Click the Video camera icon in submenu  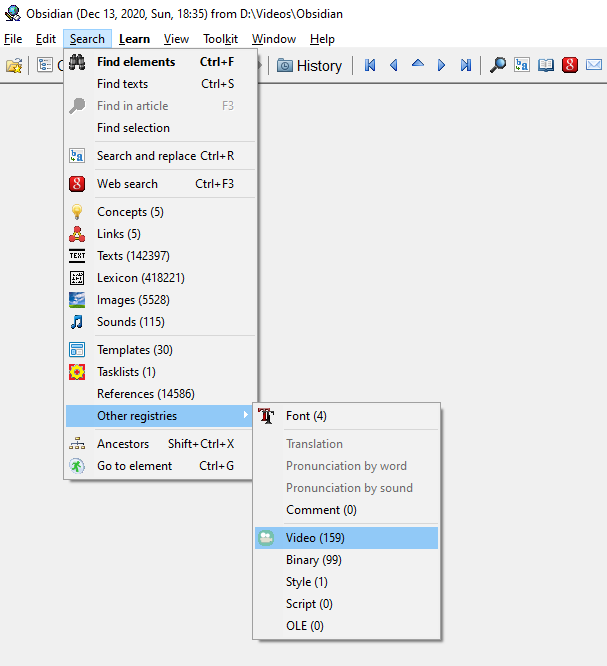[266, 538]
